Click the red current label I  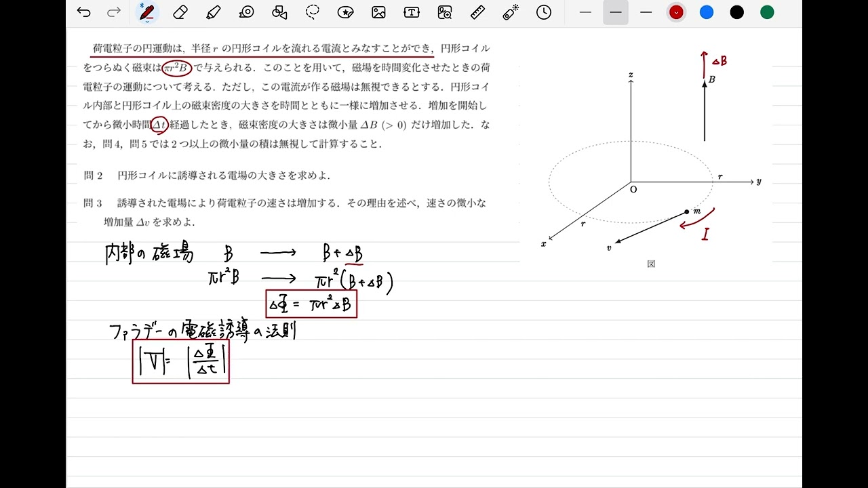706,235
